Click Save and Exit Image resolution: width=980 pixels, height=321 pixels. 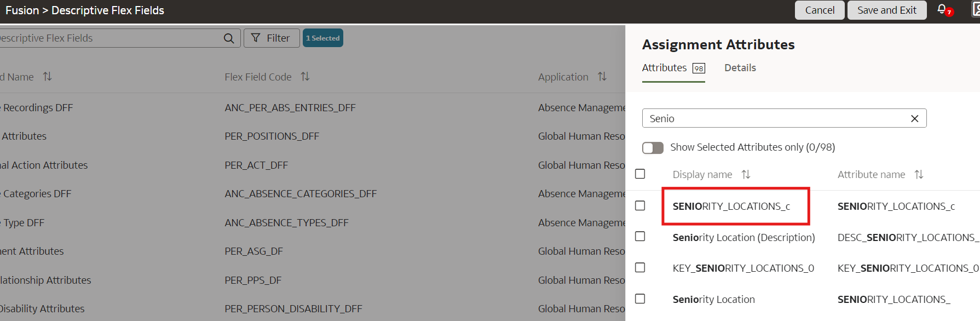[x=887, y=10]
